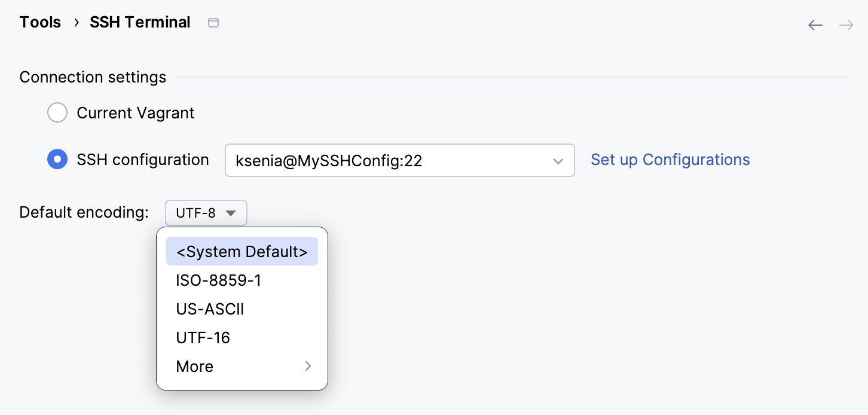This screenshot has height=415, width=868.
Task: Click the forward navigation arrow
Action: click(846, 25)
